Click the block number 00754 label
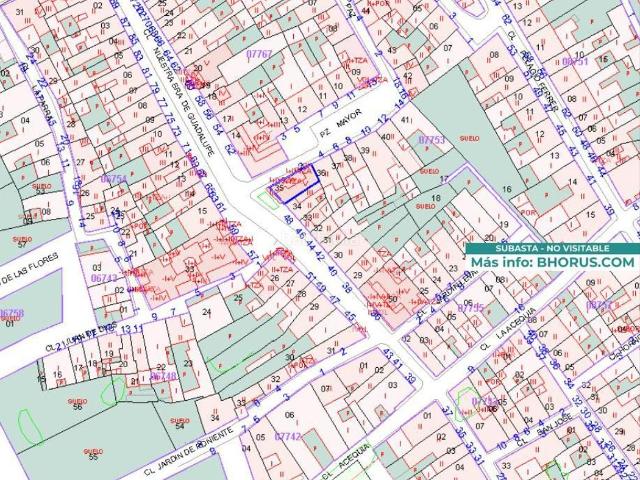Image resolution: width=640 pixels, height=480 pixels. (x=115, y=178)
